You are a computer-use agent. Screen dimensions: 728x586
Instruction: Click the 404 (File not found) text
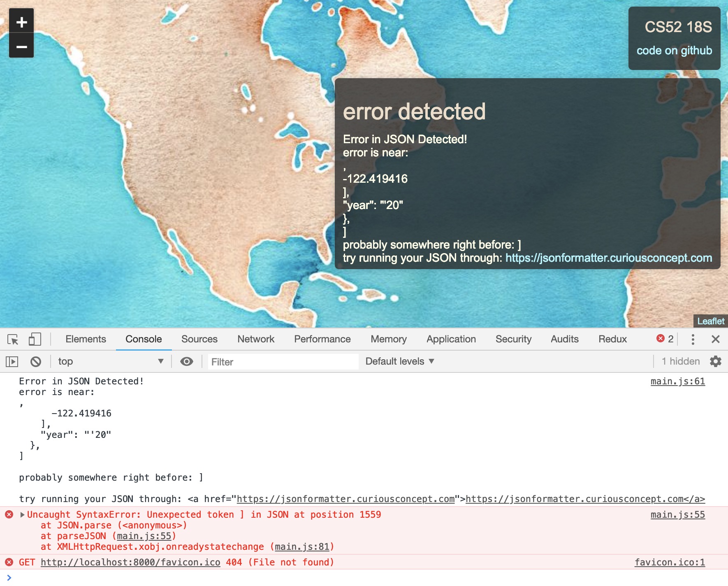tap(280, 563)
